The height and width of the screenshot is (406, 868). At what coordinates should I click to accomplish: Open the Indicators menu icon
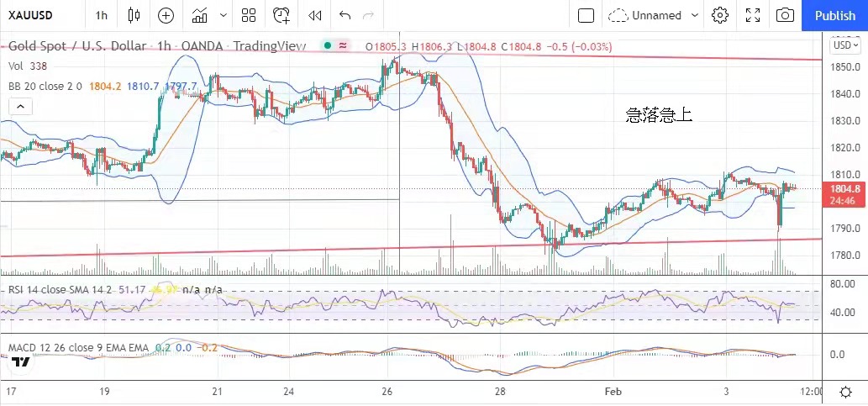(x=200, y=15)
